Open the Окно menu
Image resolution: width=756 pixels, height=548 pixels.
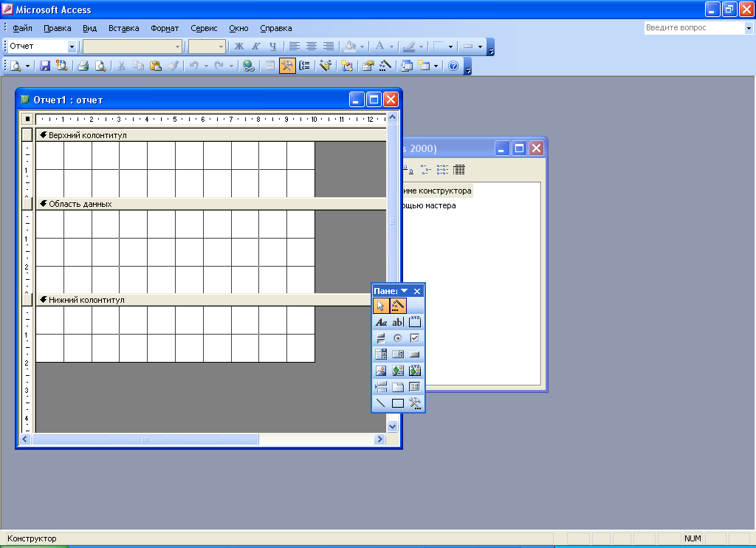238,29
